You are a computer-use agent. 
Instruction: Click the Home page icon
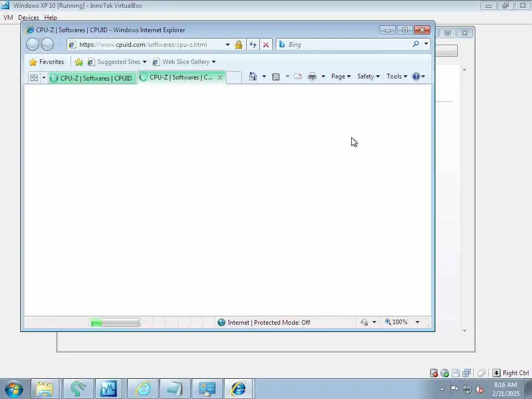click(253, 76)
